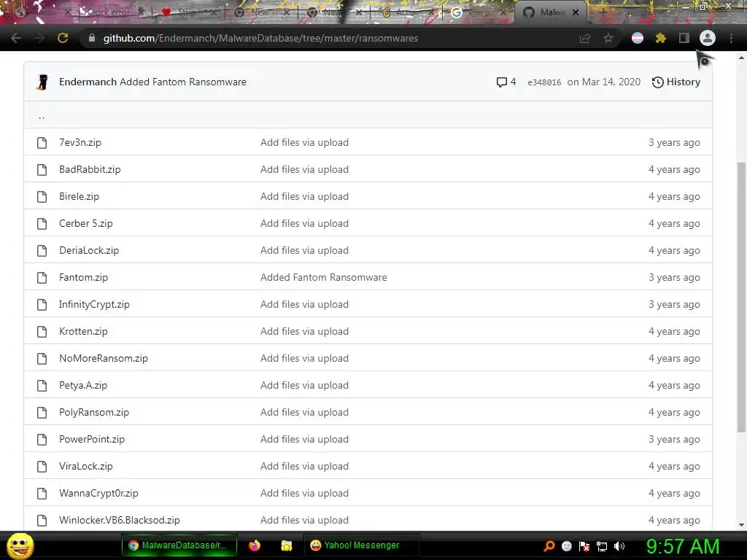Click the file icon beside BadRabbit.zip

click(x=42, y=169)
